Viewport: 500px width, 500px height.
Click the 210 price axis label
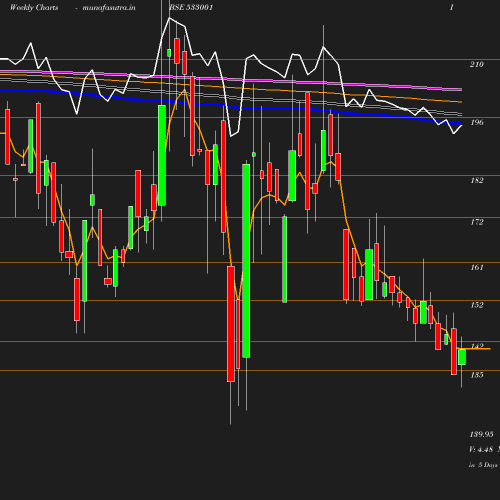coord(477,64)
